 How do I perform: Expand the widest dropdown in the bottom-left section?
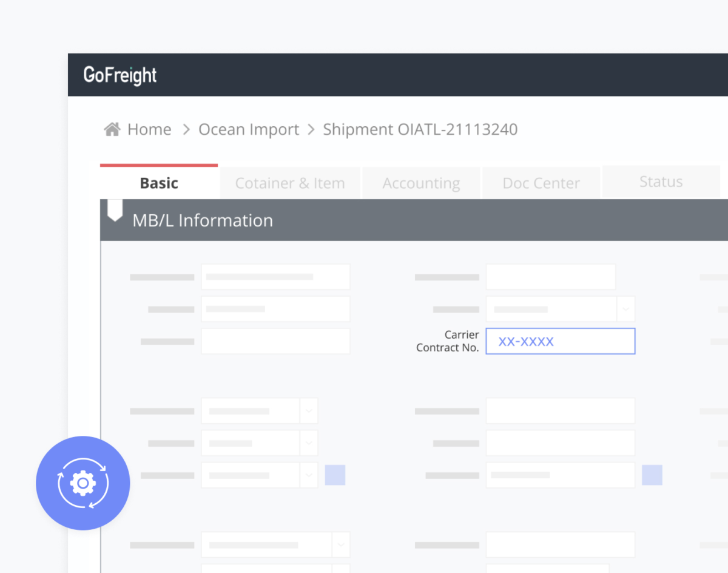click(x=341, y=544)
